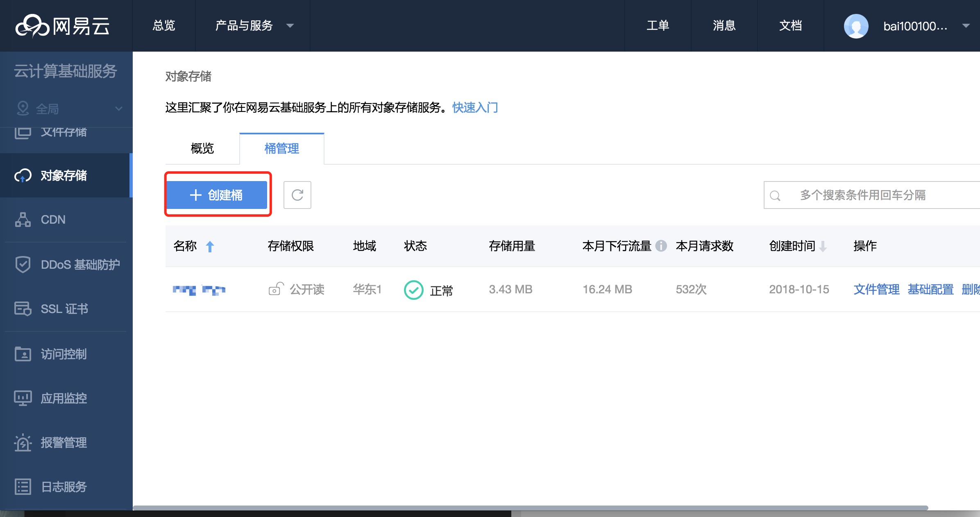This screenshot has width=980, height=517.
Task: Open the 总览 nav item
Action: [x=164, y=26]
